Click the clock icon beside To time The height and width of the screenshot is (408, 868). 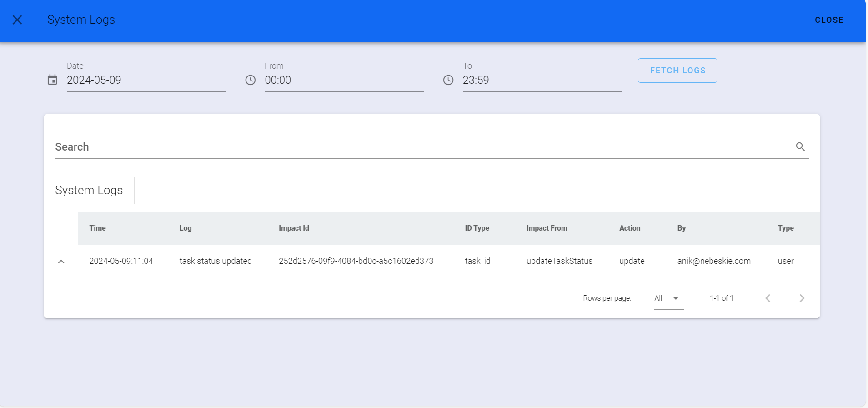coord(448,80)
